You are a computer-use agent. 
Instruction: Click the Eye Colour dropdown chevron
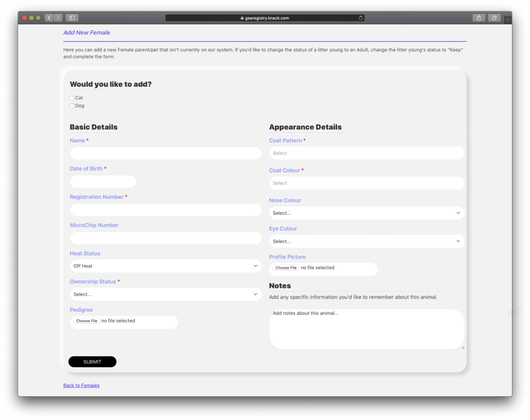pyautogui.click(x=458, y=241)
